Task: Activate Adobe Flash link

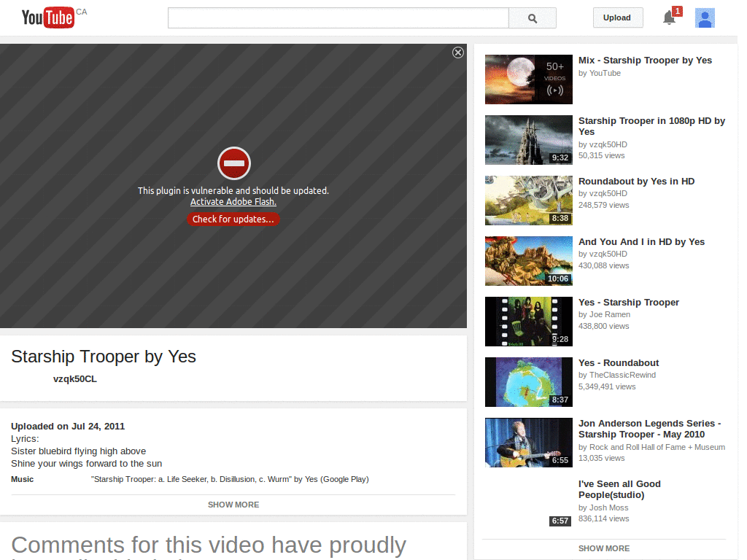Action: tap(233, 202)
